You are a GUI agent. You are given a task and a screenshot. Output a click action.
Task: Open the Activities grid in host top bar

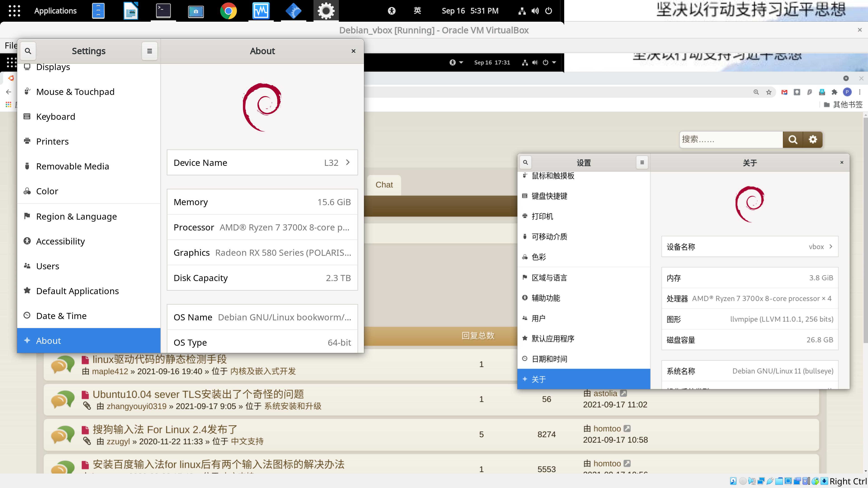click(14, 11)
